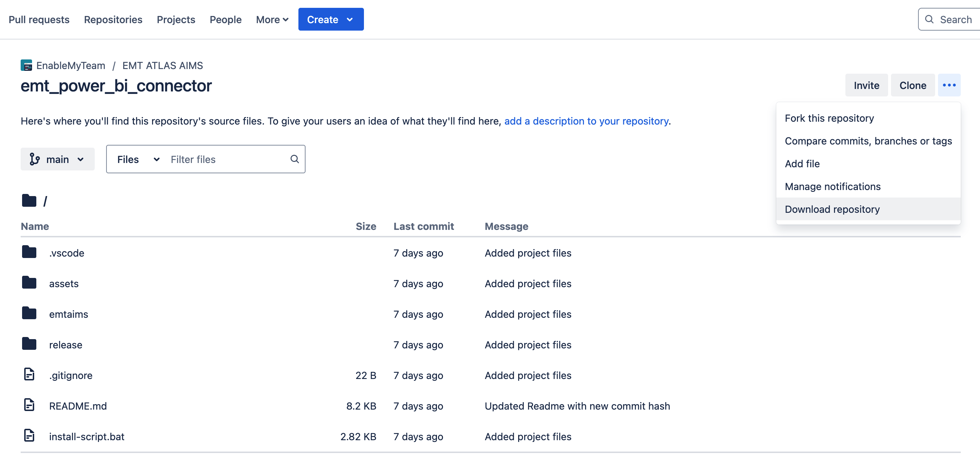
Task: Click the README.md file icon
Action: [29, 405]
